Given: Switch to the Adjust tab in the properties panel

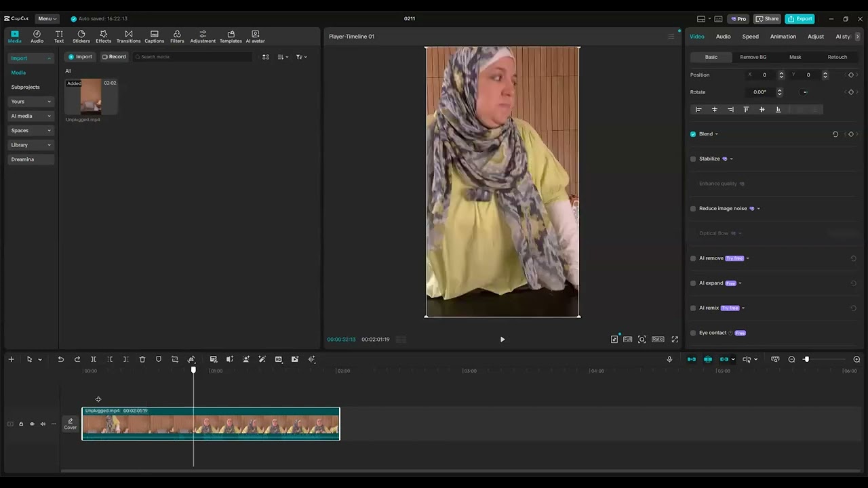Looking at the screenshot, I should pyautogui.click(x=816, y=37).
